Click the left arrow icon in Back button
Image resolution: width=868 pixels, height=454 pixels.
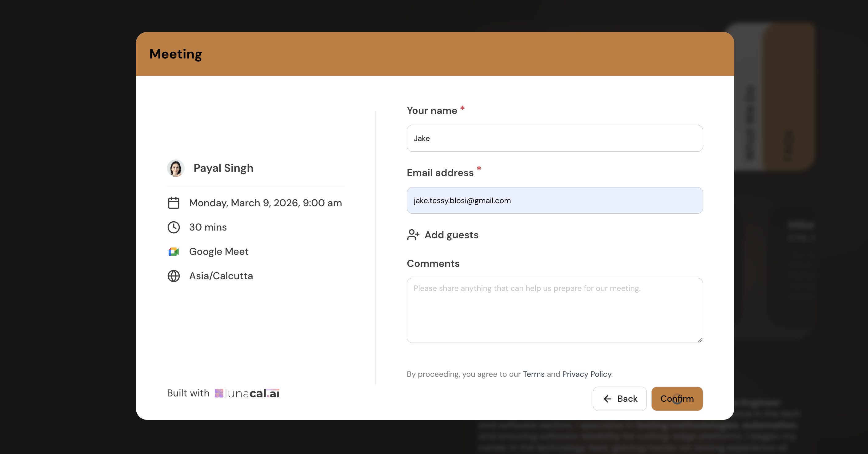pyautogui.click(x=607, y=399)
